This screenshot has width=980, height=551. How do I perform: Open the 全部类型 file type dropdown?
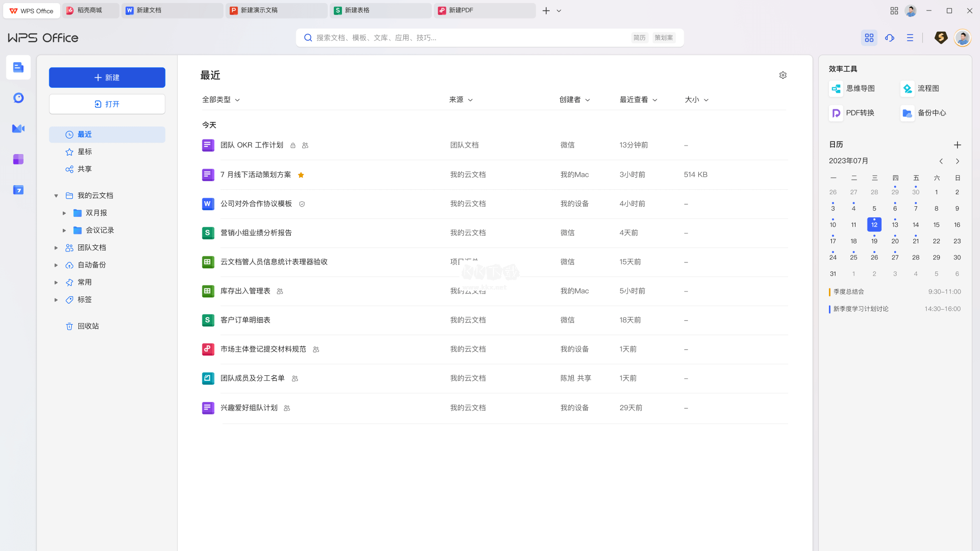click(x=220, y=99)
